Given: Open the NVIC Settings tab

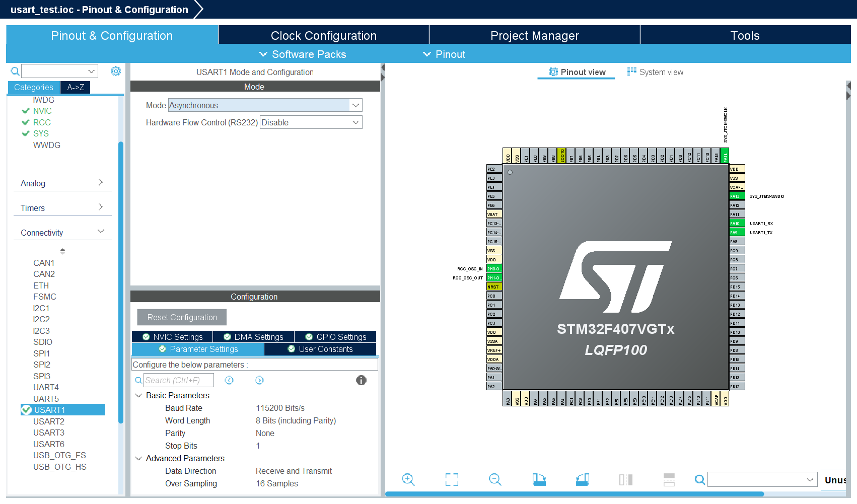Looking at the screenshot, I should 172,337.
